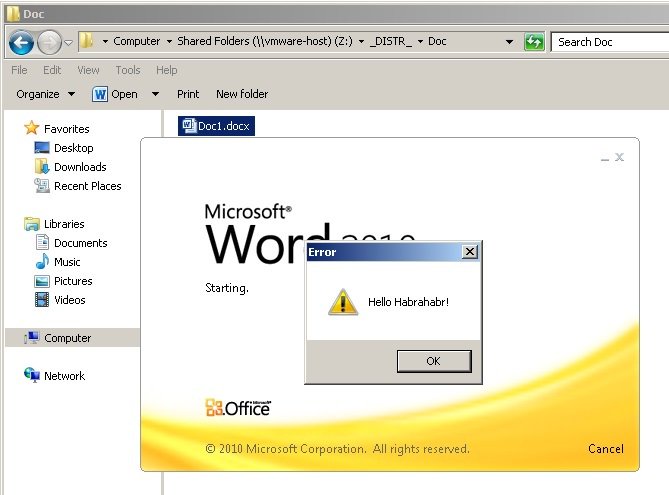Screen dimensions: 669x495
Task: Open the View menu
Action: click(x=88, y=70)
